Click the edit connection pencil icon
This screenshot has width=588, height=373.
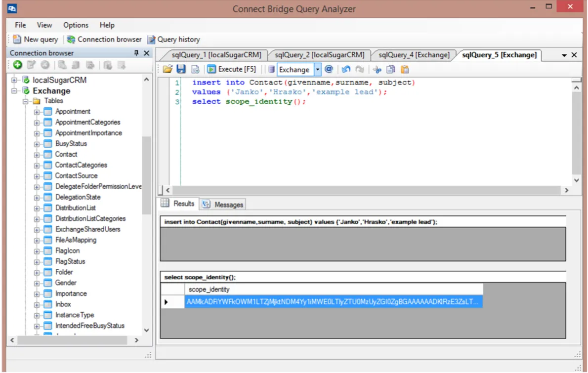click(x=31, y=65)
